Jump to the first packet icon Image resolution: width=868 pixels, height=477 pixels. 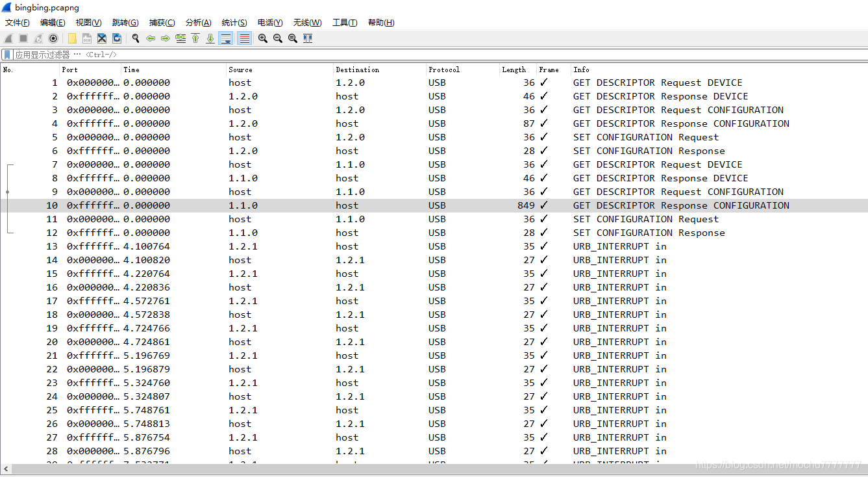195,38
